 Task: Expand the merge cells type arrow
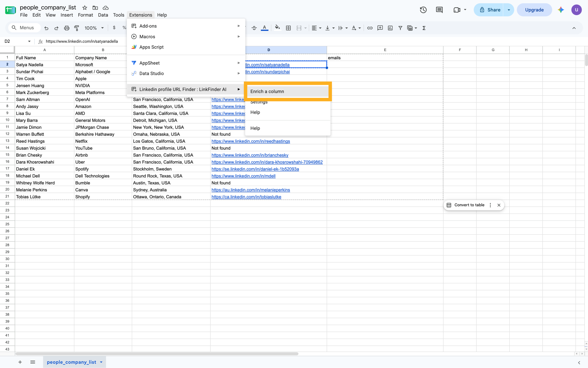(305, 28)
